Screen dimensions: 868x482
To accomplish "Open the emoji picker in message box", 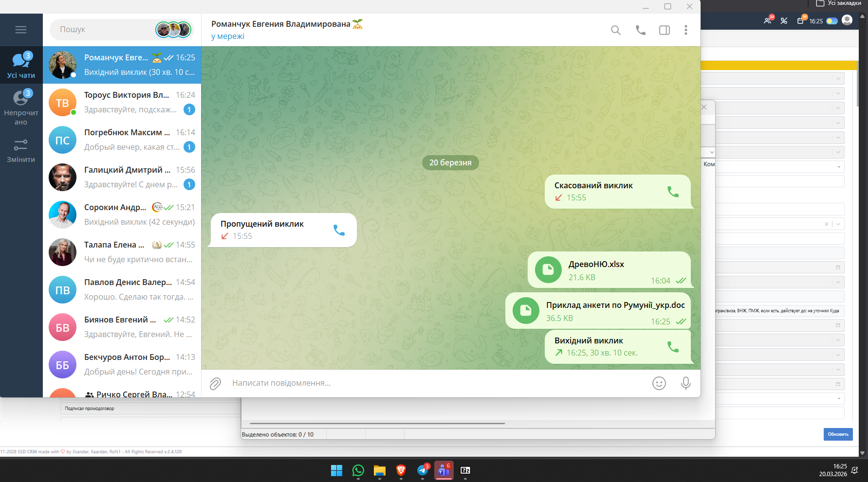I will point(659,383).
